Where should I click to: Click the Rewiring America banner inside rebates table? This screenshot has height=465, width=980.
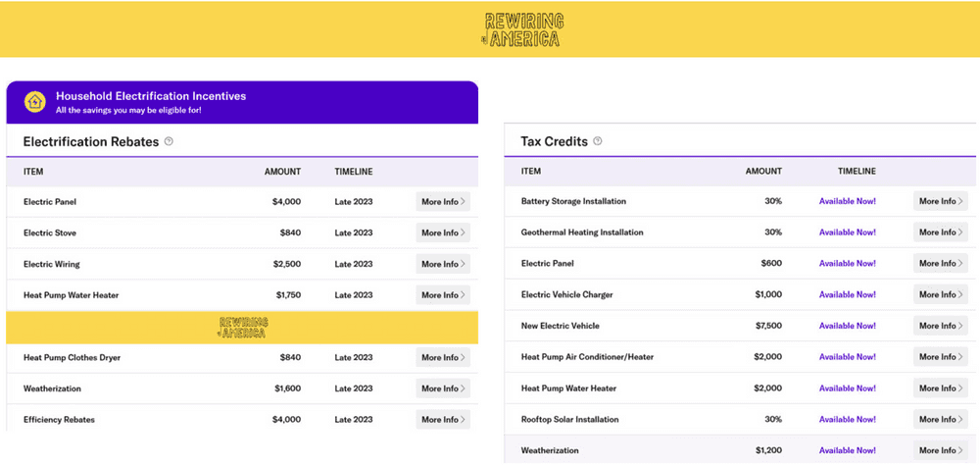[x=242, y=328]
